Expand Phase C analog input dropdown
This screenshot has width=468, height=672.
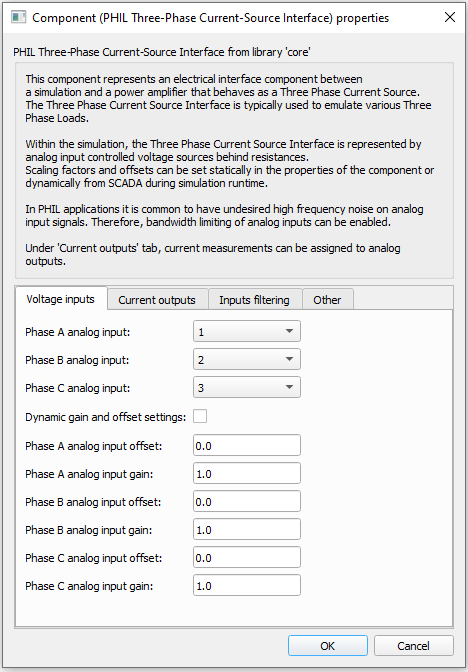(x=247, y=387)
